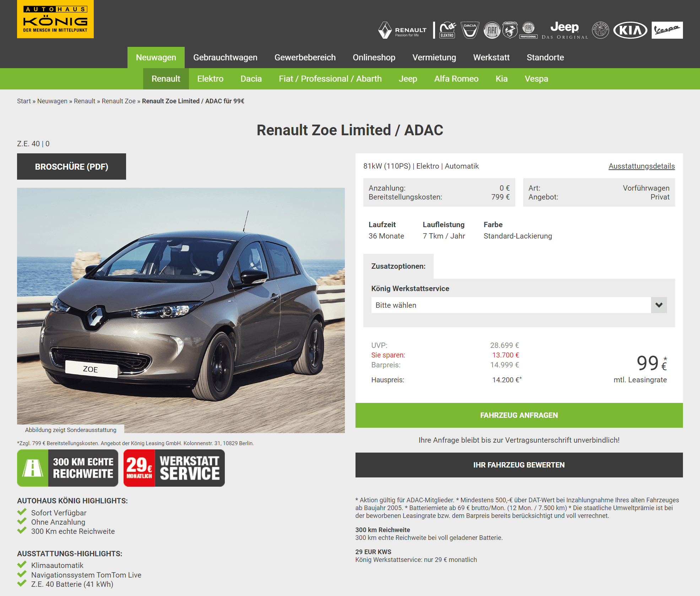Open the Gebrauchtwagen menu

[225, 58]
